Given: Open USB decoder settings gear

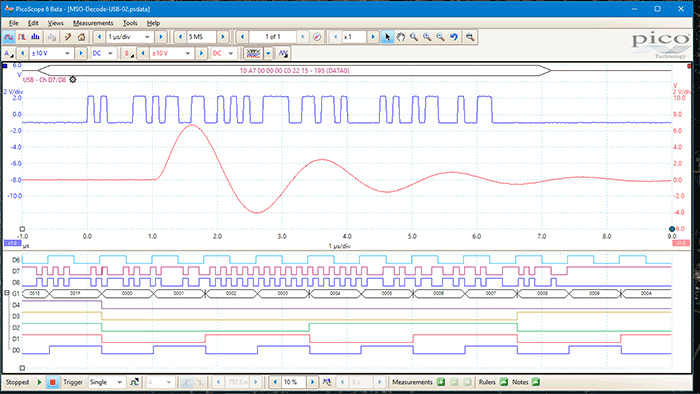Looking at the screenshot, I should click(x=73, y=79).
